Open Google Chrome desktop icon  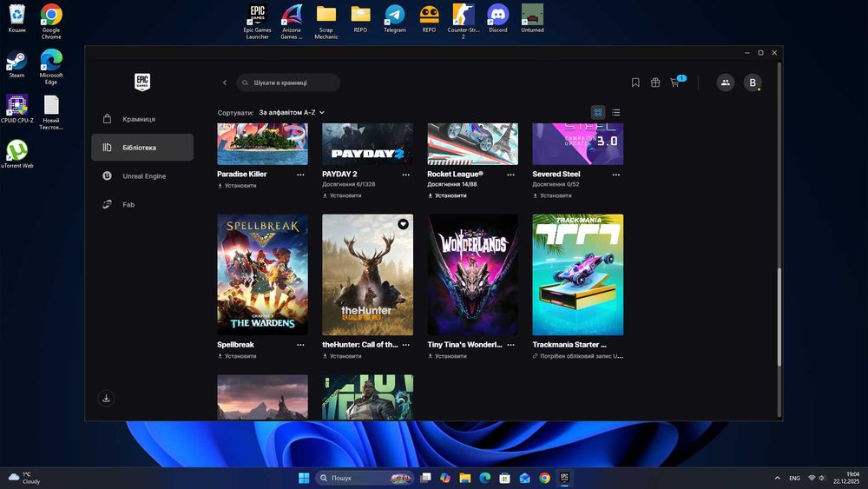[51, 22]
